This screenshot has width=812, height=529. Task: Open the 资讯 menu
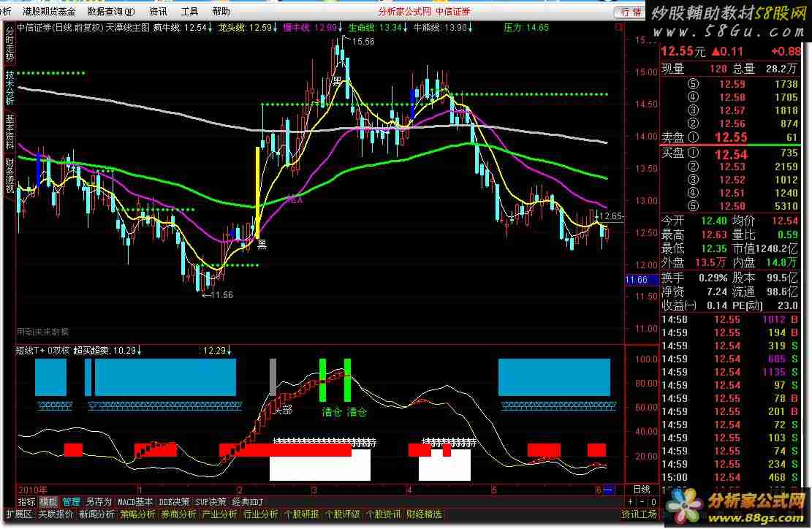pyautogui.click(x=158, y=12)
